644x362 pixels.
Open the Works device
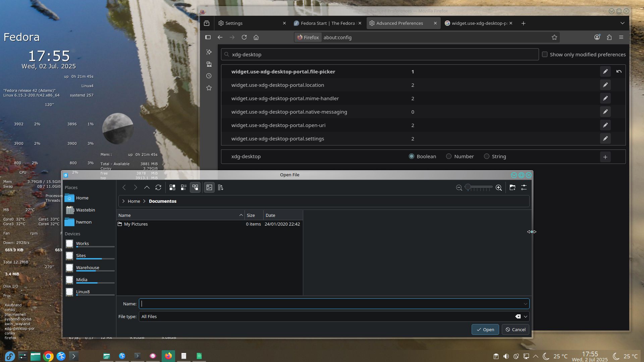click(89, 244)
